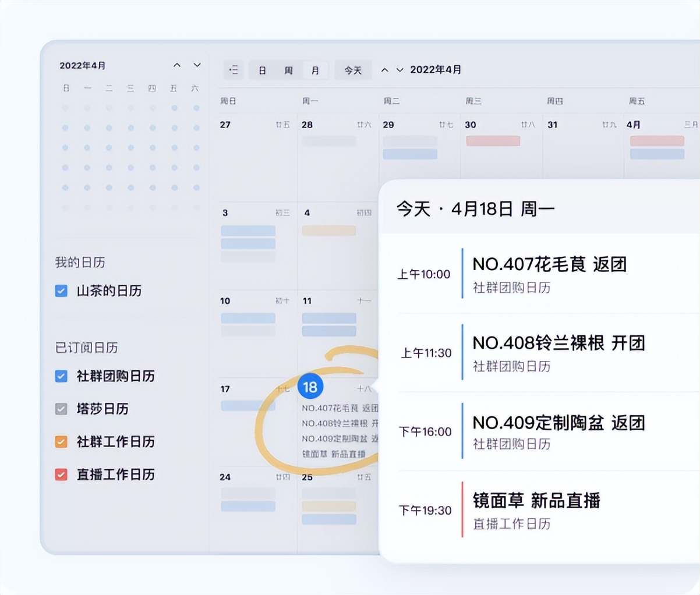700x595 pixels.
Task: Enable the 塔莎日历 subscribed calendar
Action: [61, 409]
